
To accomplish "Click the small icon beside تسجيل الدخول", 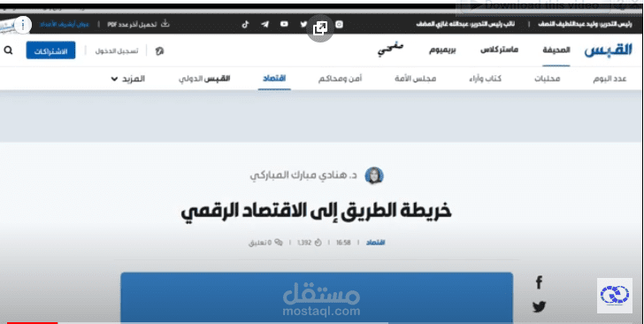I will point(159,51).
